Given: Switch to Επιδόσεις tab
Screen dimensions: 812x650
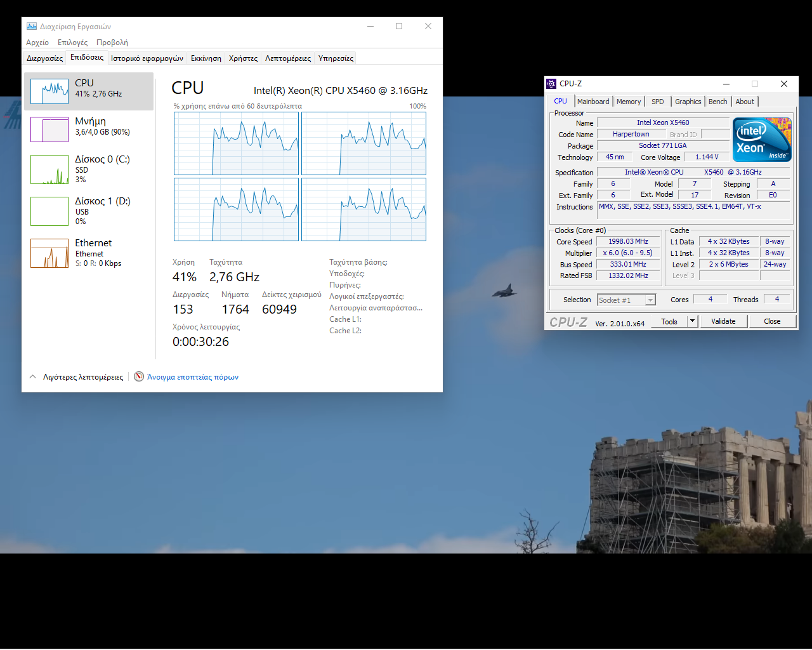Looking at the screenshot, I should [87, 57].
